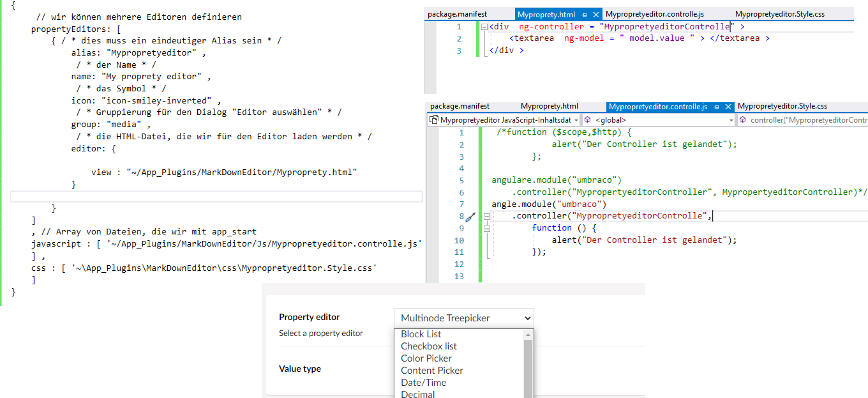Choose Decimal in the property editor list
868x398 pixels.
coord(459,394)
